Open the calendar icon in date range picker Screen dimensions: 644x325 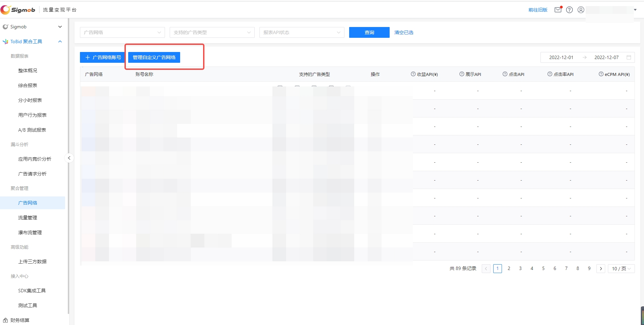[629, 57]
